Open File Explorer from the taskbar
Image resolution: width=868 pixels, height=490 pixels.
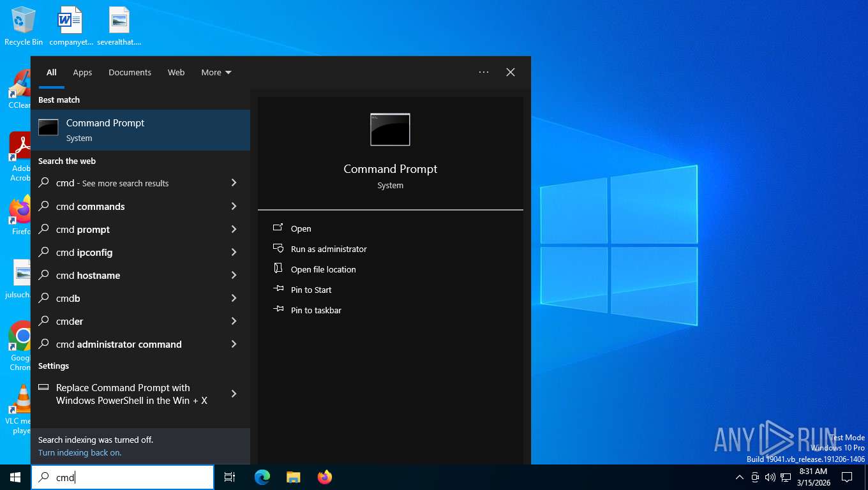point(294,477)
